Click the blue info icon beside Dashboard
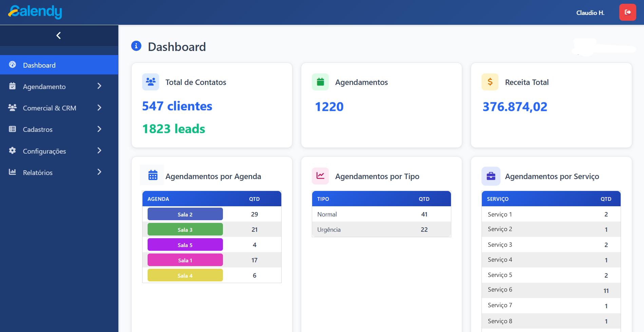The width and height of the screenshot is (644, 332). [136, 46]
